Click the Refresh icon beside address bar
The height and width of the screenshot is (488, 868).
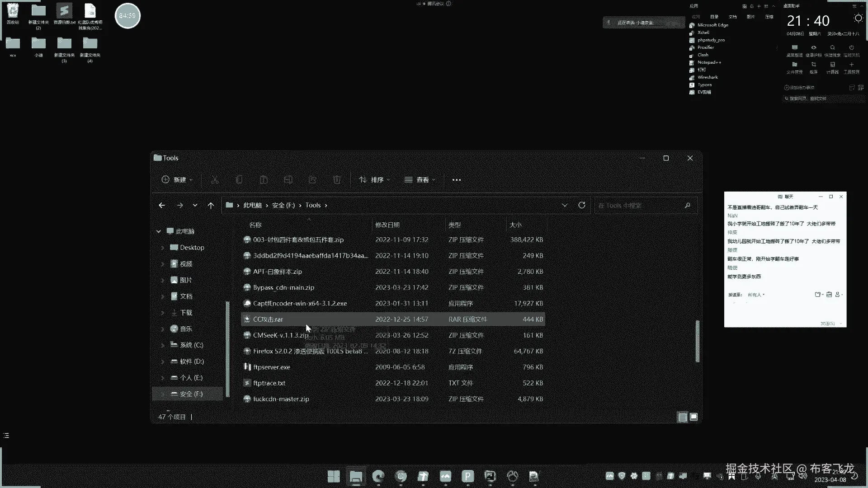click(582, 205)
